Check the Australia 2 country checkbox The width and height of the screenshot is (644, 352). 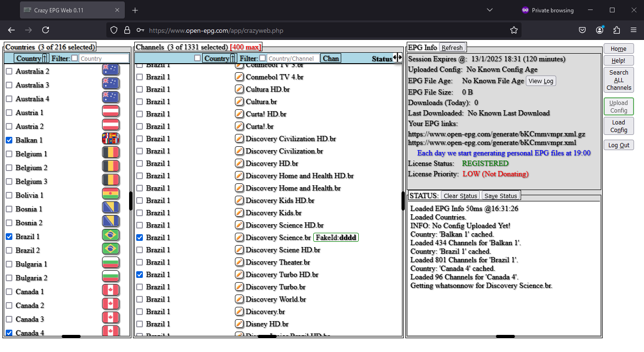[9, 71]
